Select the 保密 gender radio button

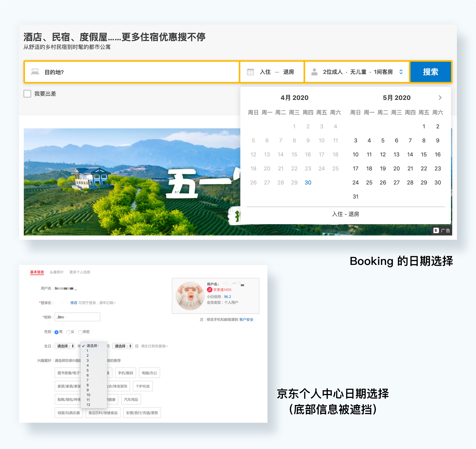pyautogui.click(x=80, y=332)
